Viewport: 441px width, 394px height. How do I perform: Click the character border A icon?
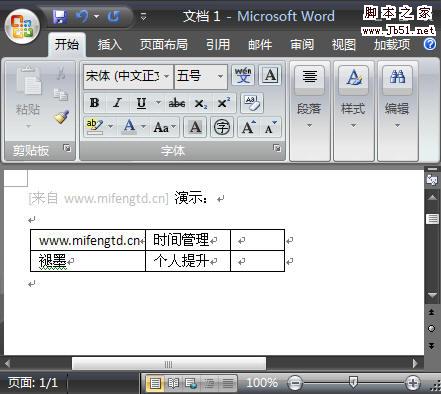270,75
